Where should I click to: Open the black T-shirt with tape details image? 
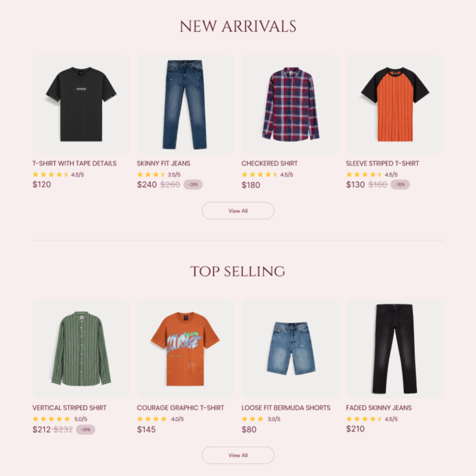(81, 104)
